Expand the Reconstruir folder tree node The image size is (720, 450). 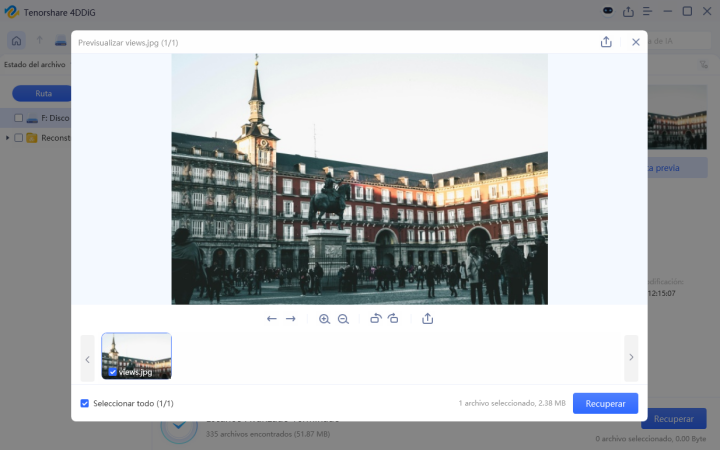point(8,138)
